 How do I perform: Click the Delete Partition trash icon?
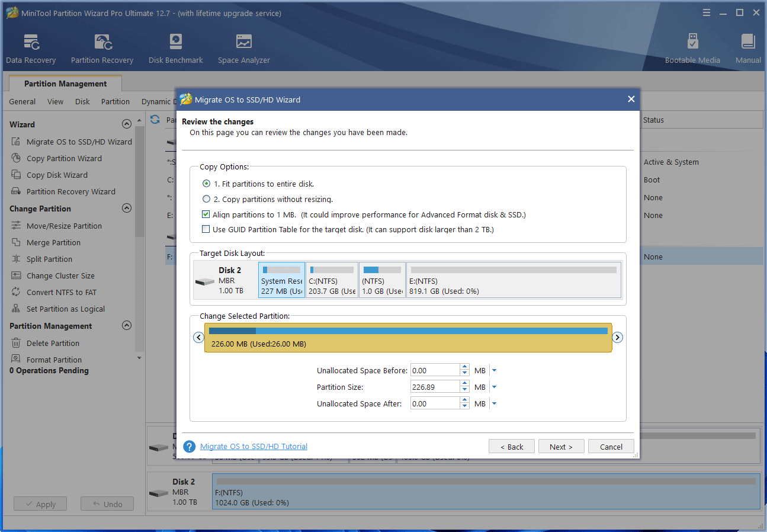(x=16, y=343)
